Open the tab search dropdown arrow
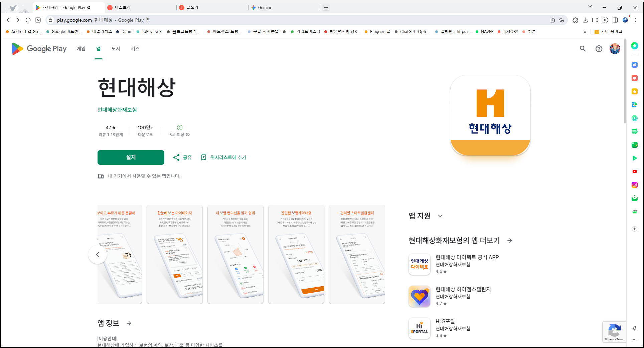Image resolution: width=644 pixels, height=348 pixels. [590, 6]
